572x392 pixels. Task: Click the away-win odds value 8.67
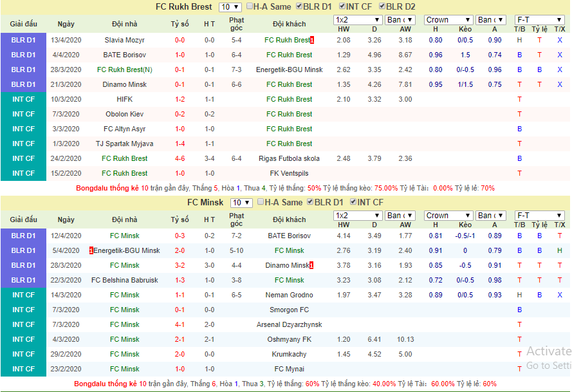coord(405,55)
